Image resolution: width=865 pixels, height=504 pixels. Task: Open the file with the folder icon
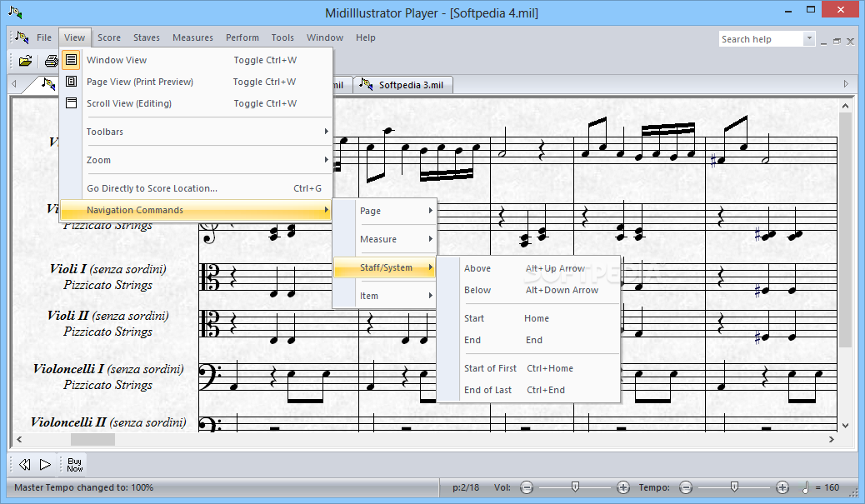pyautogui.click(x=25, y=61)
